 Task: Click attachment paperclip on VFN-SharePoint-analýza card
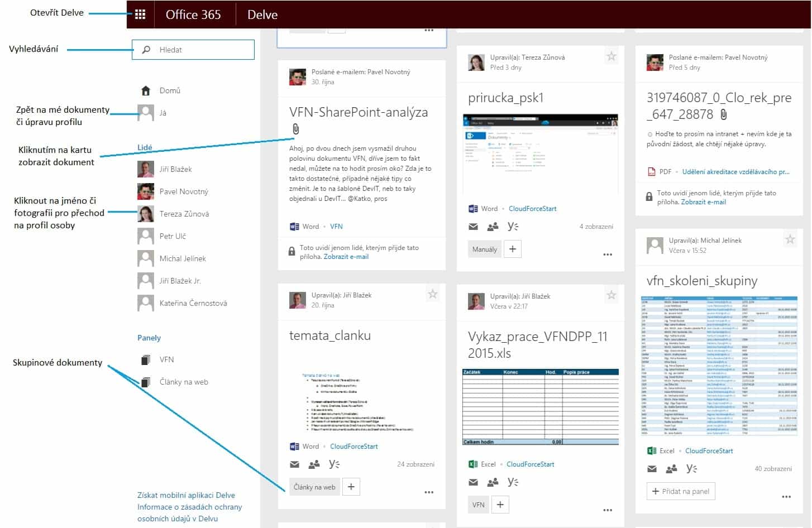(296, 129)
